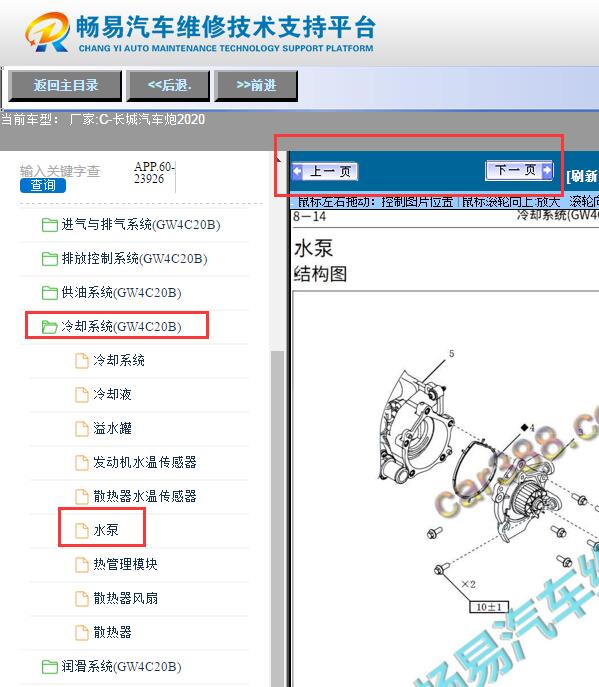Click folder icon beside 排放控制系统
Viewport: 599px width, 687px height.
pyautogui.click(x=50, y=259)
